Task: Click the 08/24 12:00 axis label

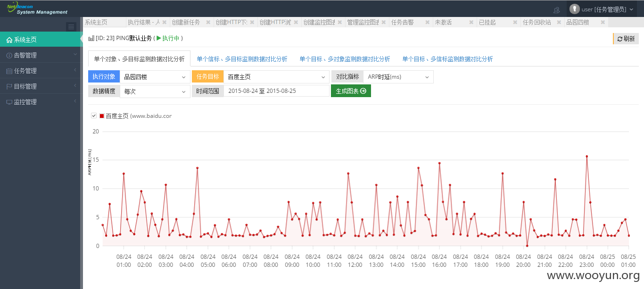Action: [x=355, y=261]
